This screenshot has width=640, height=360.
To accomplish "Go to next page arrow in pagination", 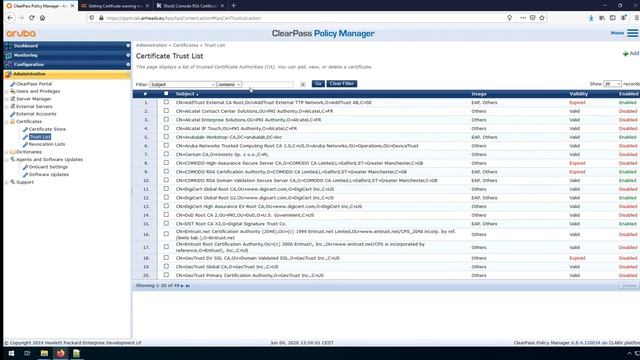I will [x=182, y=286].
